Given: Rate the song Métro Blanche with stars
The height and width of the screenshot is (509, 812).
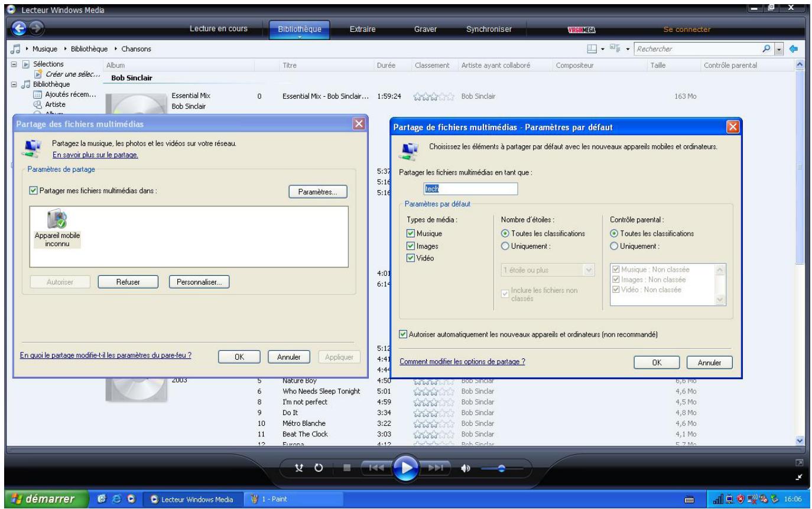Looking at the screenshot, I should [x=434, y=423].
